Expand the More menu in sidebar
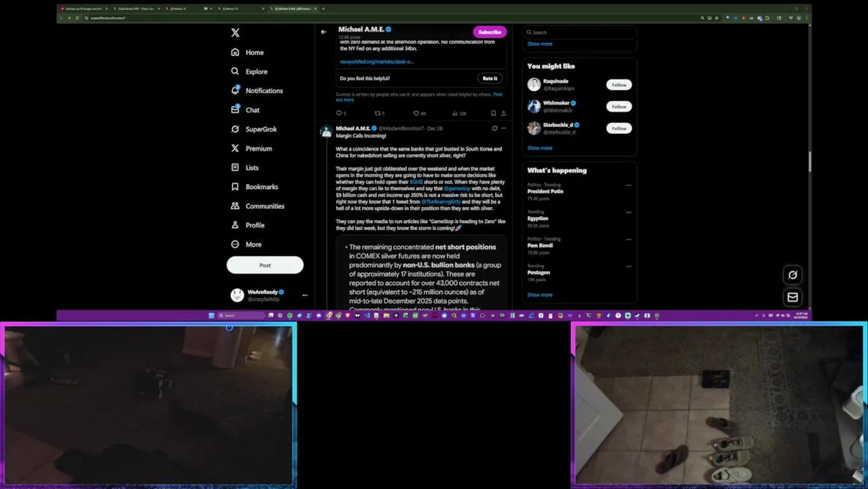868x489 pixels. 246,244
